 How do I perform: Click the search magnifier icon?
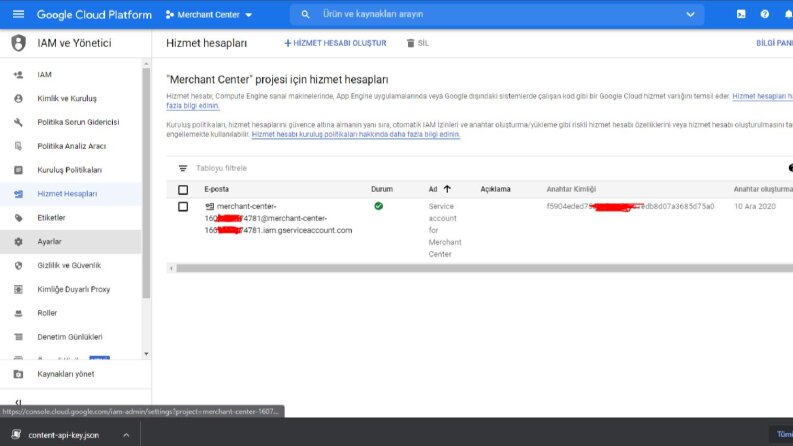(305, 15)
